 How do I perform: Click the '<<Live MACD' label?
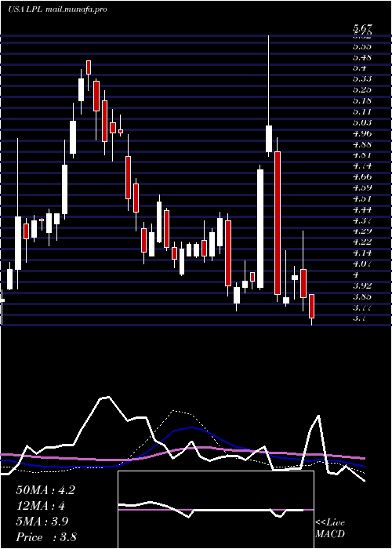click(x=330, y=529)
